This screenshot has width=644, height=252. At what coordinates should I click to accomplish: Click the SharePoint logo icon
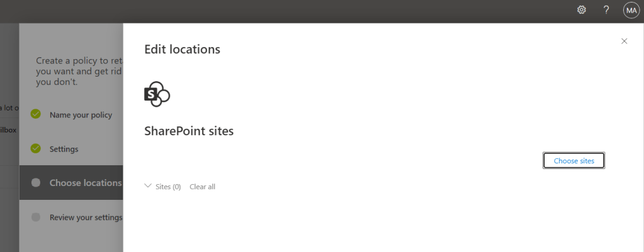[157, 94]
